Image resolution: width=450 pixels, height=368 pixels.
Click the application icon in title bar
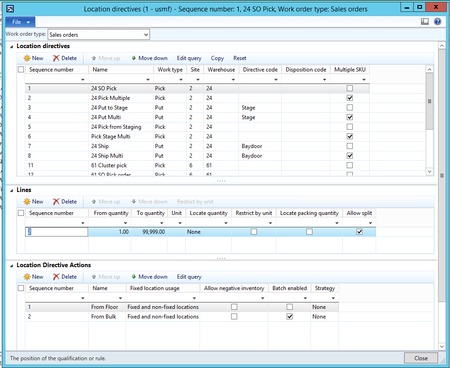(10, 9)
